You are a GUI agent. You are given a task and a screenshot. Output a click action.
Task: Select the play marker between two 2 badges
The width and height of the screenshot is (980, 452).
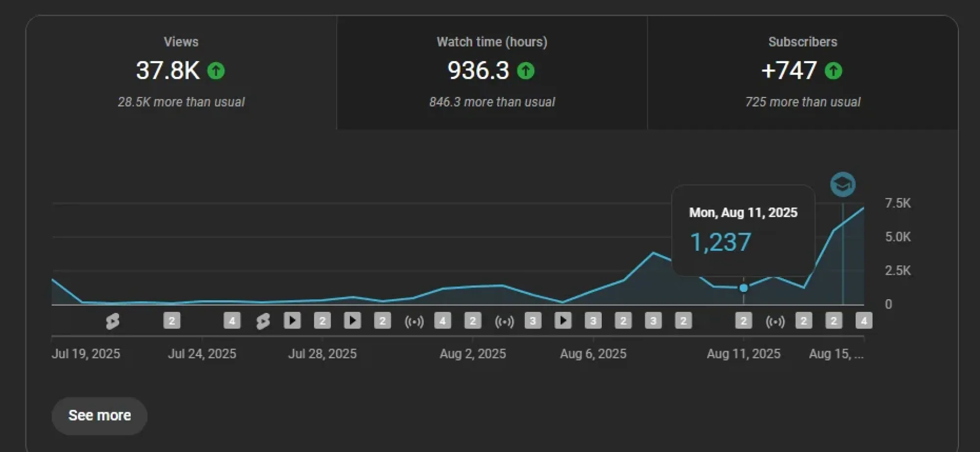pos(352,321)
